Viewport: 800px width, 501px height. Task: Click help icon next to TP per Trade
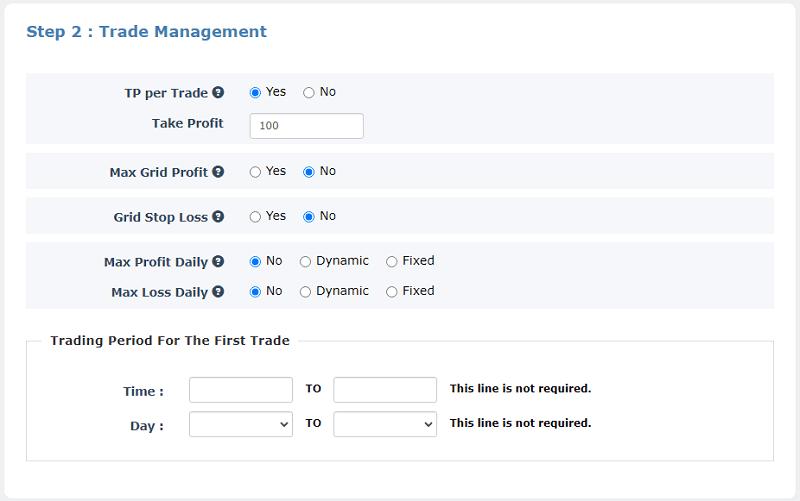click(219, 93)
